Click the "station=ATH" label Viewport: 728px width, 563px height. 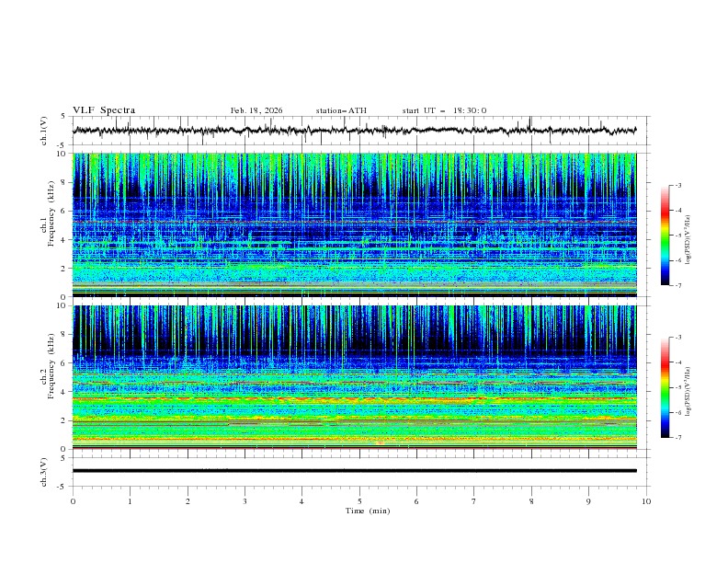coord(341,110)
